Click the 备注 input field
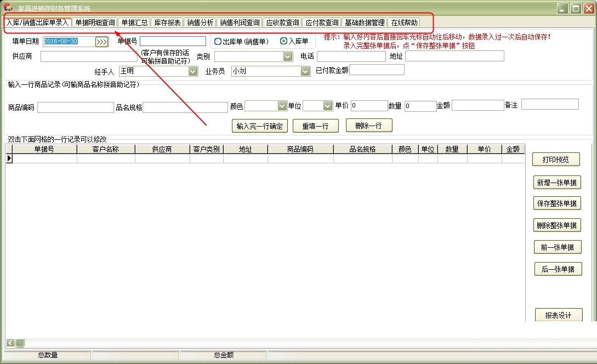597x364 pixels. point(550,104)
